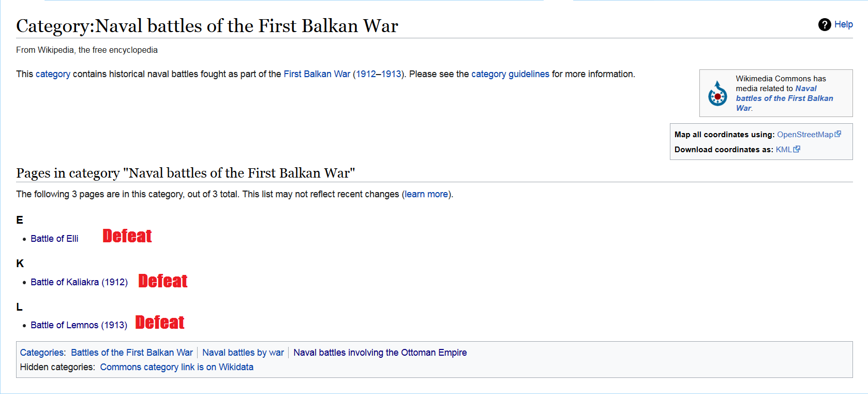The width and height of the screenshot is (868, 394).
Task: Click the external link icon beside KML
Action: pyautogui.click(x=797, y=149)
